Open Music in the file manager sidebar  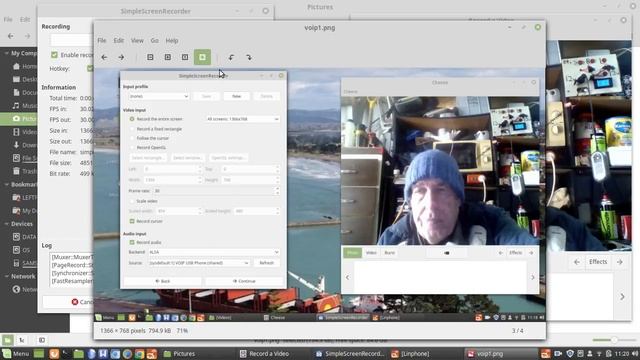tap(24, 106)
